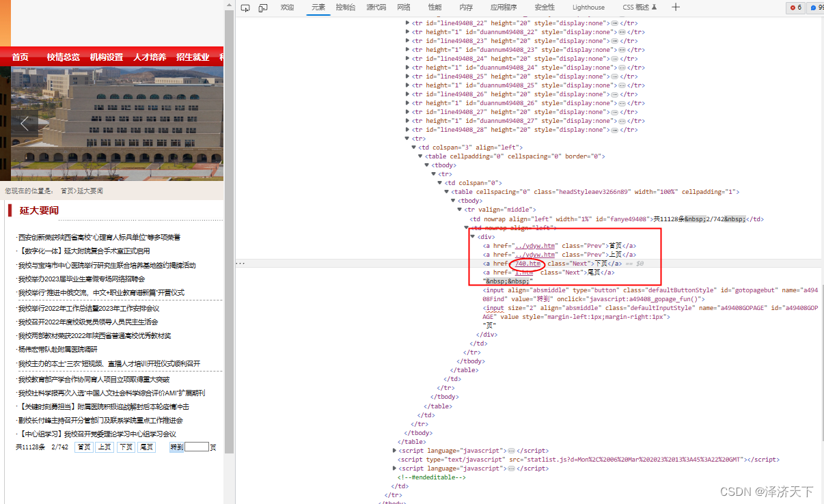Image resolution: width=824 pixels, height=504 pixels.
Task: Click the ellipsis beside the highlighted DOM row
Action: click(240, 263)
